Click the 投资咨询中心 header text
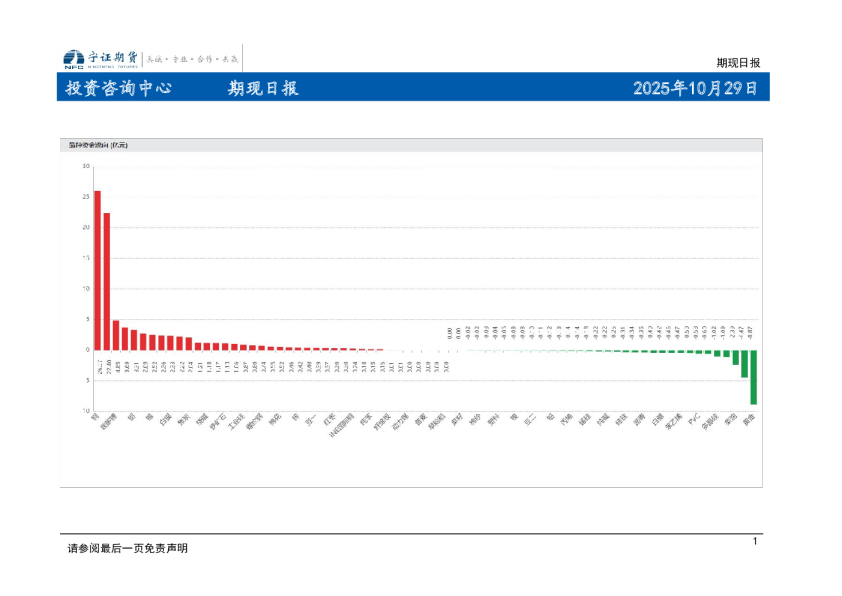Screen dimensions: 842x596 [118, 88]
